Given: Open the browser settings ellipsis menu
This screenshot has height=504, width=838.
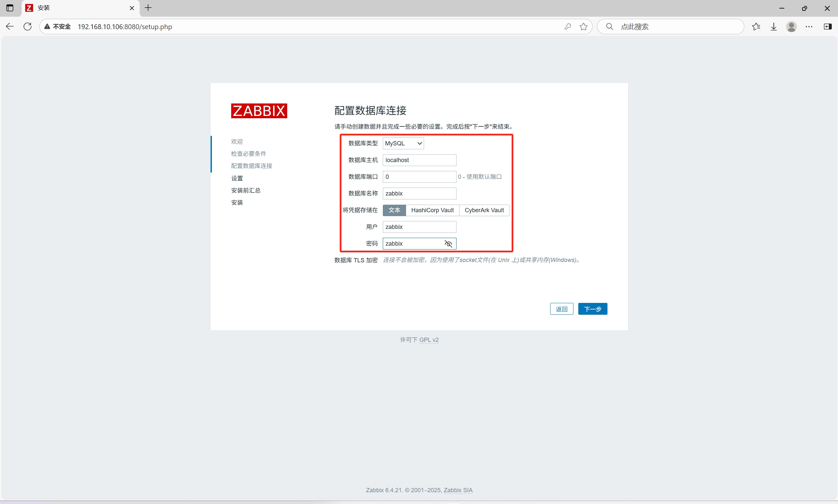Looking at the screenshot, I should [809, 27].
